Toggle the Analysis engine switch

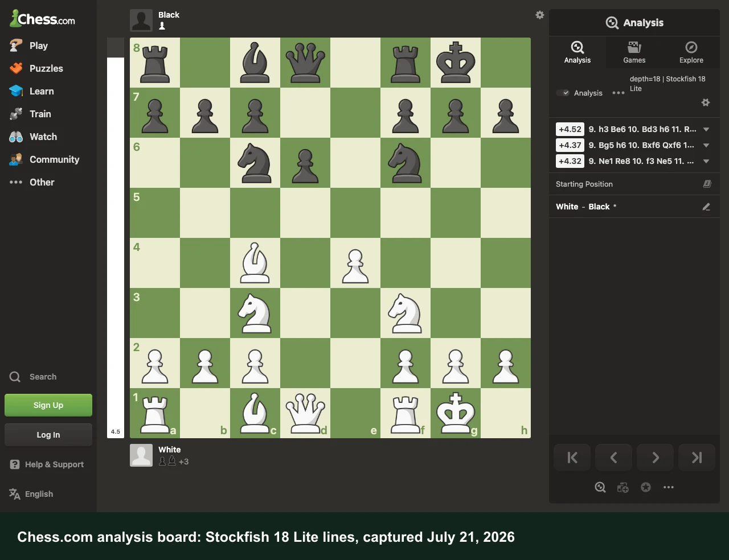563,93
